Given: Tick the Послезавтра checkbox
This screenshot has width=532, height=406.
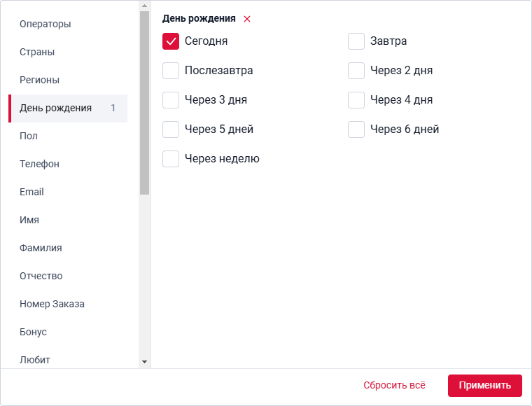Looking at the screenshot, I should tap(171, 71).
